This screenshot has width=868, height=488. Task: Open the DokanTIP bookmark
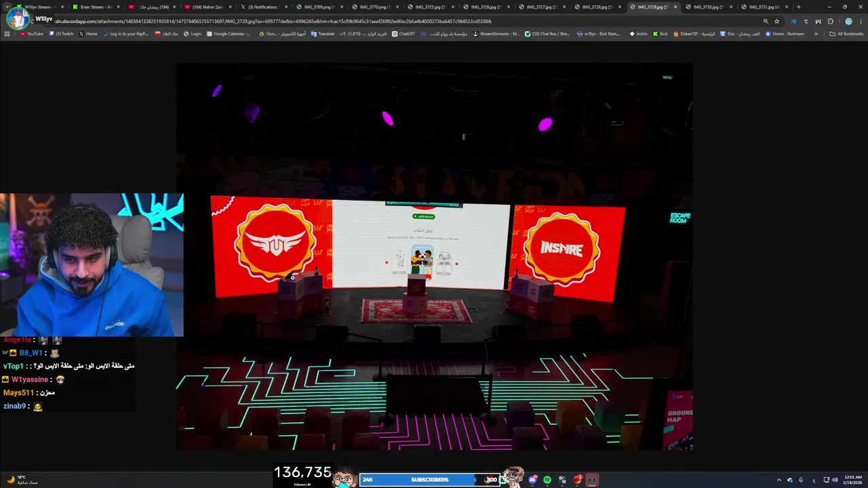[x=694, y=34]
